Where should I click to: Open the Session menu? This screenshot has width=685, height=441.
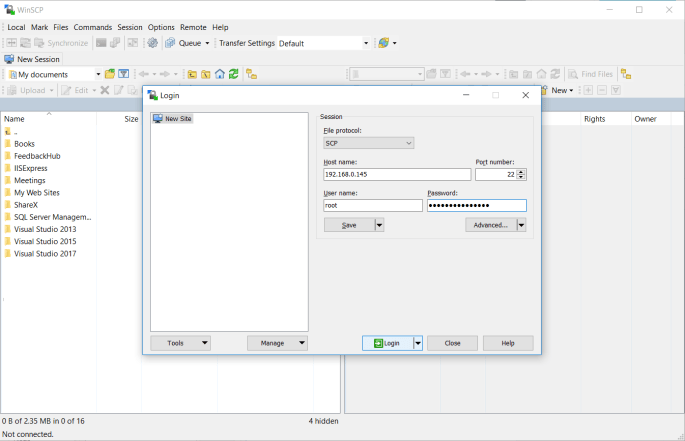[130, 27]
